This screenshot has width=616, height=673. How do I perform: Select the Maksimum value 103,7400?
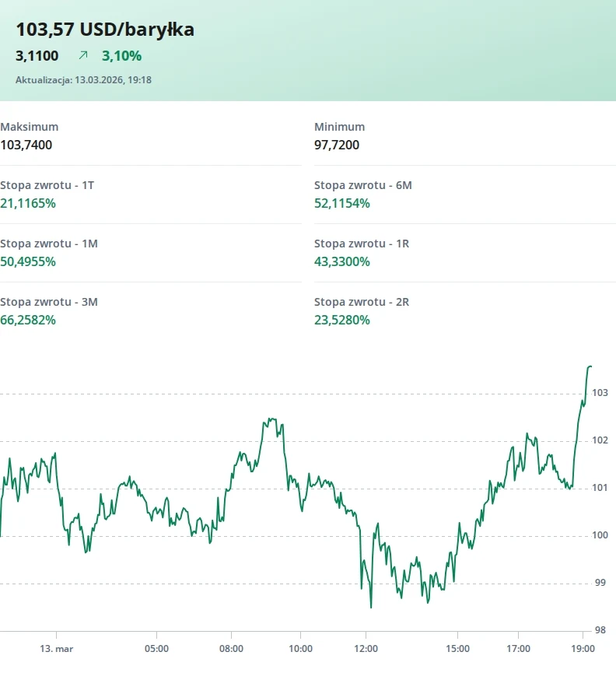(x=26, y=145)
